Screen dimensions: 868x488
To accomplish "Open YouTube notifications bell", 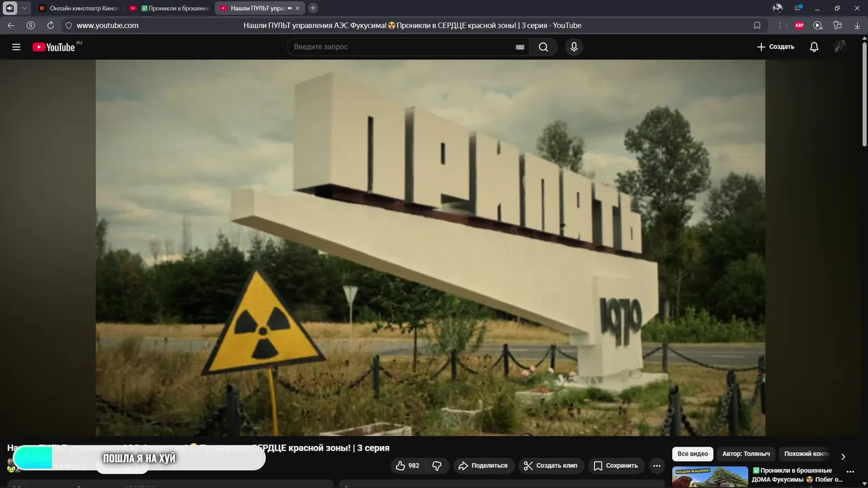I will click(x=814, y=47).
